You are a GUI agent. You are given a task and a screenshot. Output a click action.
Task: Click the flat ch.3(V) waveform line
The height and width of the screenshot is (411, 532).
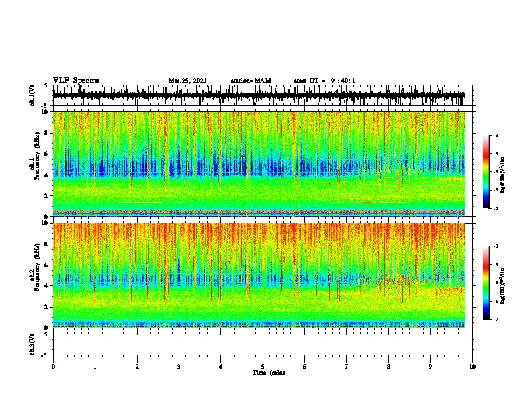(x=259, y=345)
